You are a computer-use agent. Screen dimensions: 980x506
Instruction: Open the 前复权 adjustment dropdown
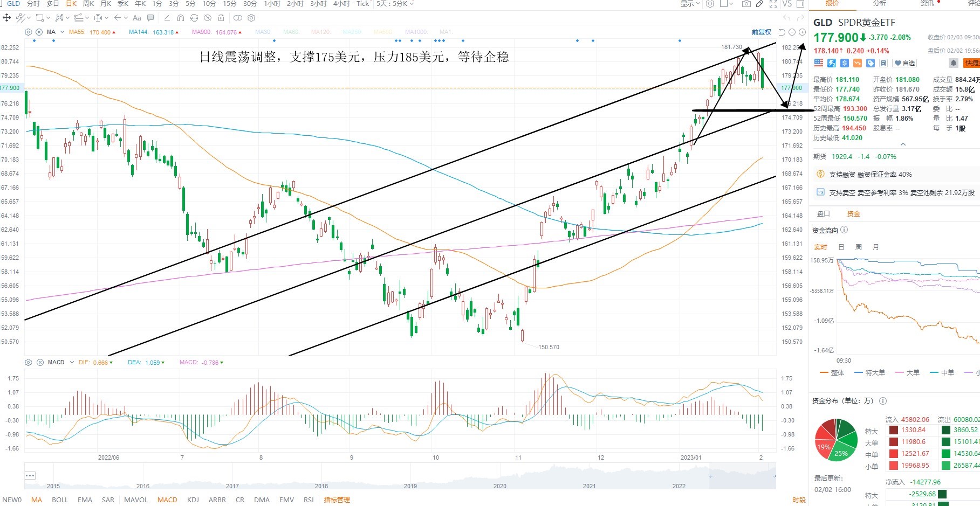click(762, 32)
